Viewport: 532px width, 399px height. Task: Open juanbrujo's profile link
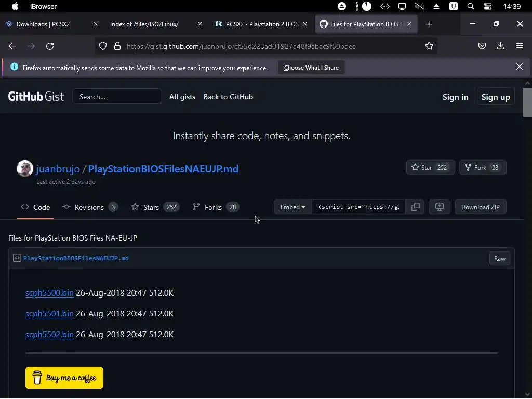click(58, 169)
